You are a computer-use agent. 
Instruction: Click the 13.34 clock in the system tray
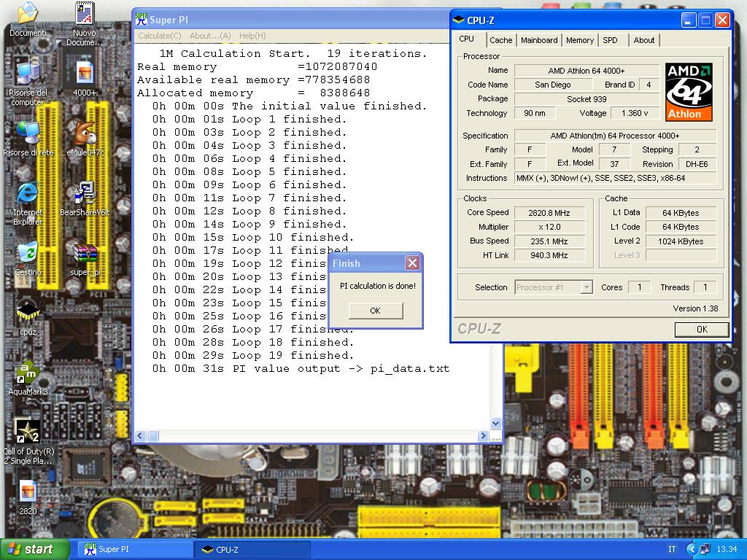(727, 549)
